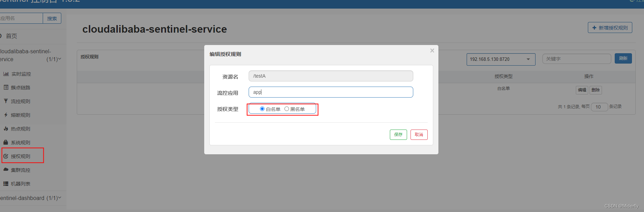Open 熔断规则 menu item
Viewport: 644px width, 212px height.
coord(21,115)
